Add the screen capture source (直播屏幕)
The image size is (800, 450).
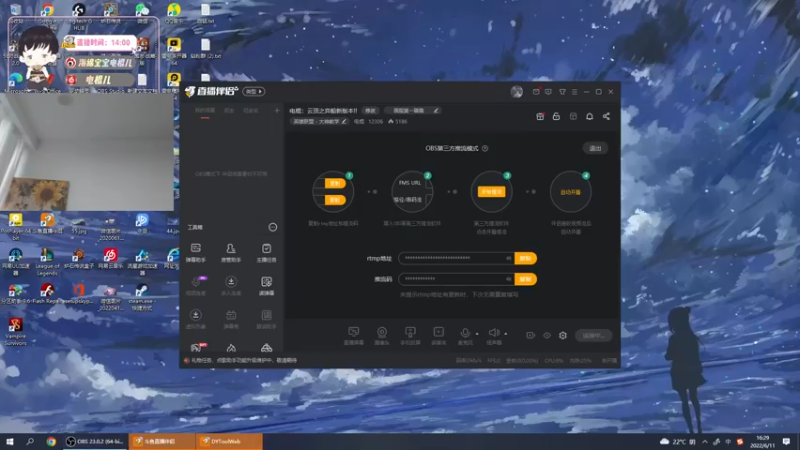tap(354, 336)
